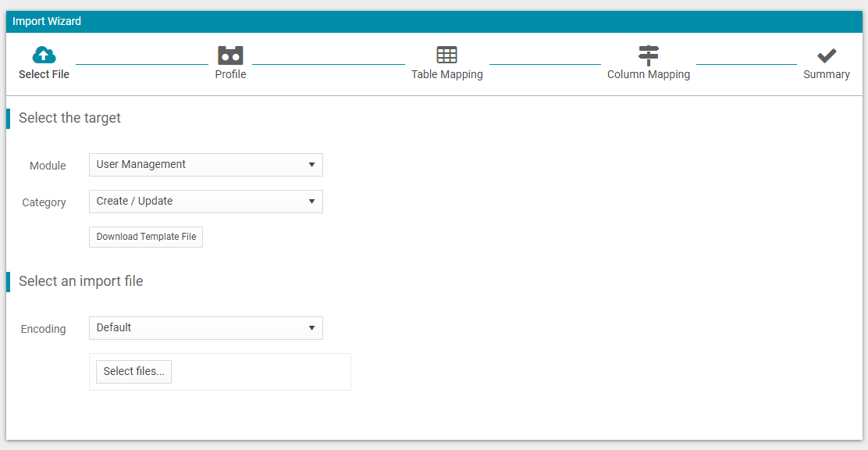Click the Table Mapping grid icon
The image size is (868, 450).
(x=446, y=55)
